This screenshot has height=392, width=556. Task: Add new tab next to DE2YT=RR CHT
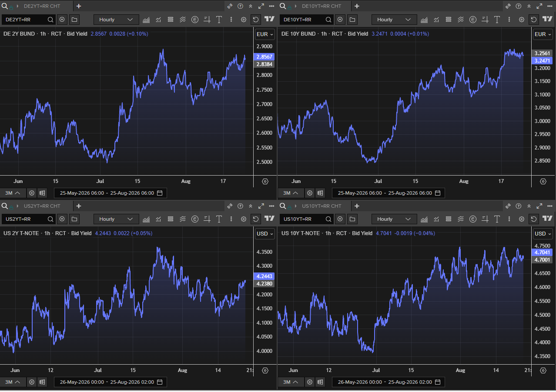pos(79,6)
